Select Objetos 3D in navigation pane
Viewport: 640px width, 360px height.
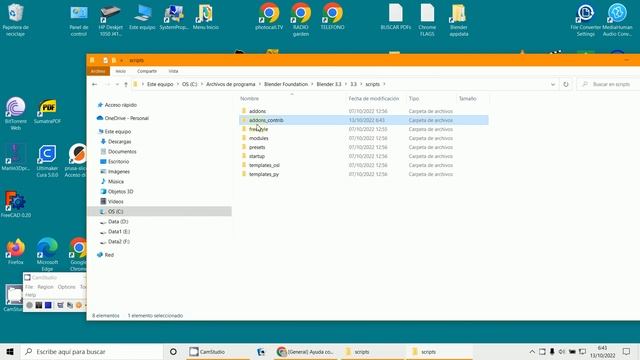tap(120, 191)
